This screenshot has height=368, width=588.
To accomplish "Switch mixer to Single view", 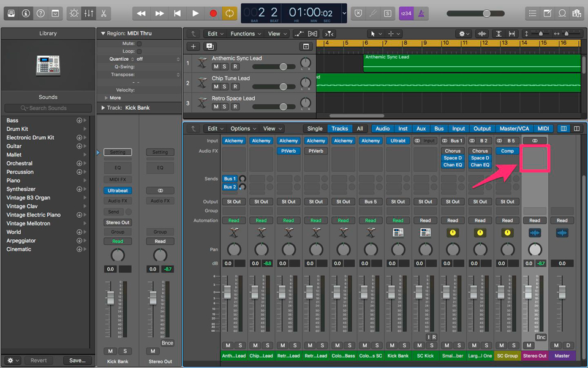I will tap(315, 128).
